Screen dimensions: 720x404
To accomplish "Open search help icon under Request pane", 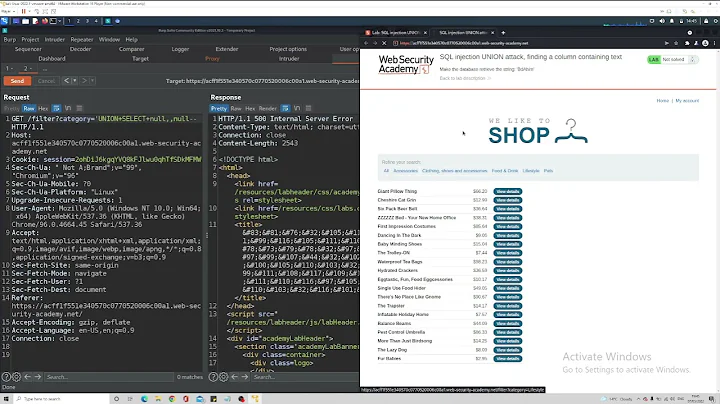I will (6, 377).
